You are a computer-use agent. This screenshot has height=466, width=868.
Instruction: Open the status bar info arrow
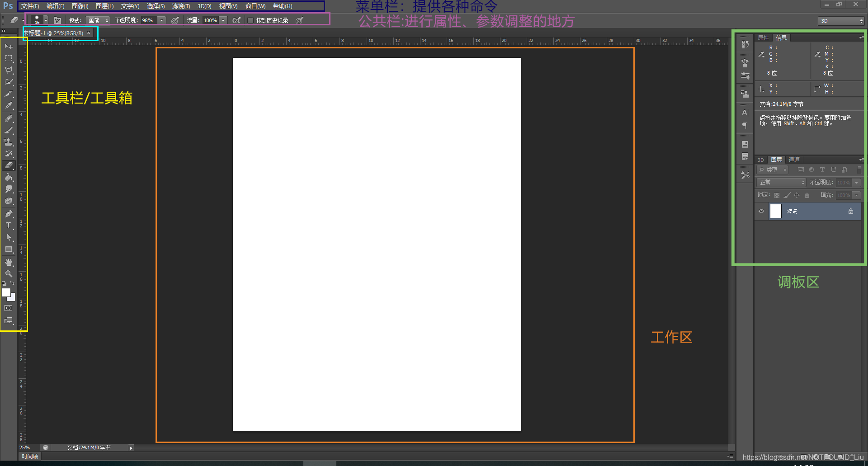pyautogui.click(x=131, y=448)
